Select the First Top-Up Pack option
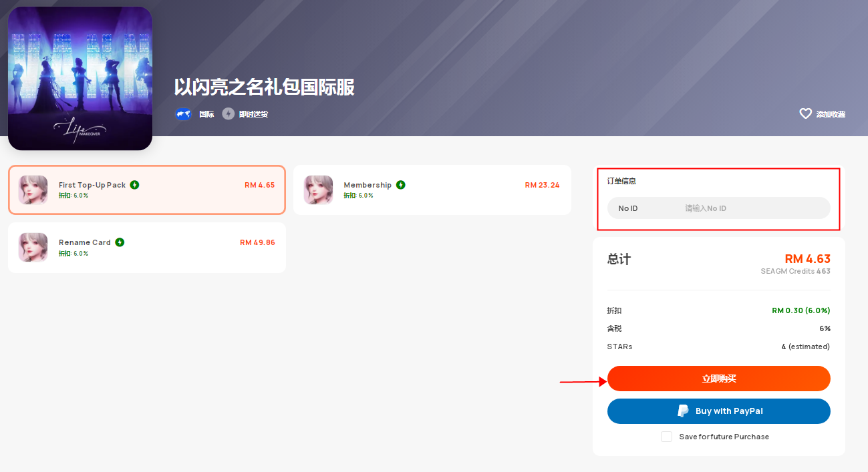The image size is (868, 472). click(x=147, y=190)
